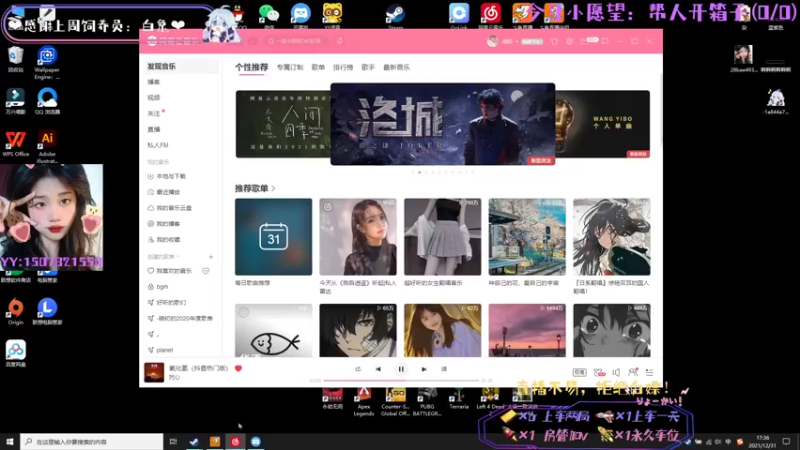This screenshot has height=450, width=800.
Task: Open listen-to-identify microphone icon in header
Action: click(339, 41)
